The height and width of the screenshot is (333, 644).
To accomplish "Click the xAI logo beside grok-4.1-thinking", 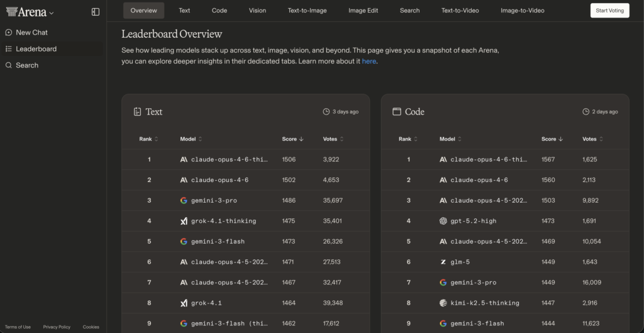I will (x=184, y=221).
